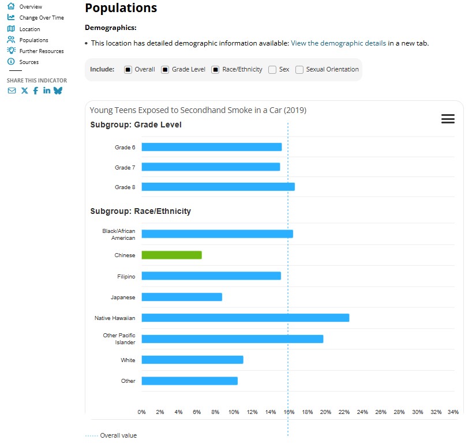Go to Change Over Time section
The height and width of the screenshot is (448, 476).
point(41,18)
